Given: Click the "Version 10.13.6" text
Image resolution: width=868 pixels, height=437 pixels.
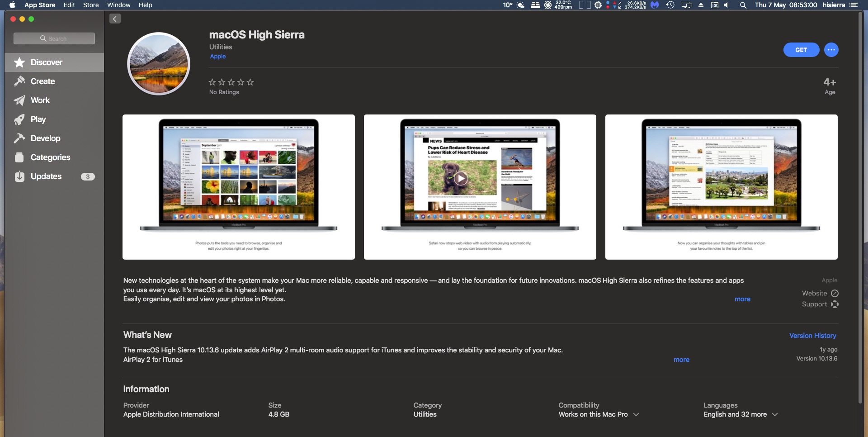Looking at the screenshot, I should tap(817, 358).
